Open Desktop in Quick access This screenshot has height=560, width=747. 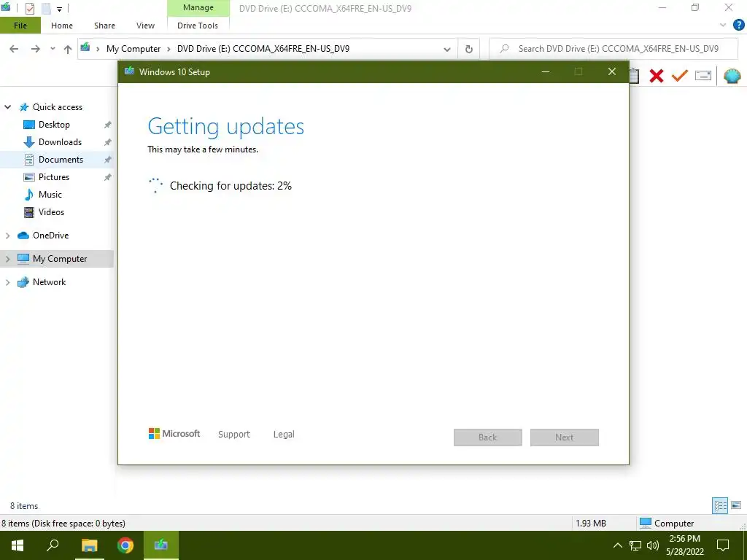coord(54,125)
